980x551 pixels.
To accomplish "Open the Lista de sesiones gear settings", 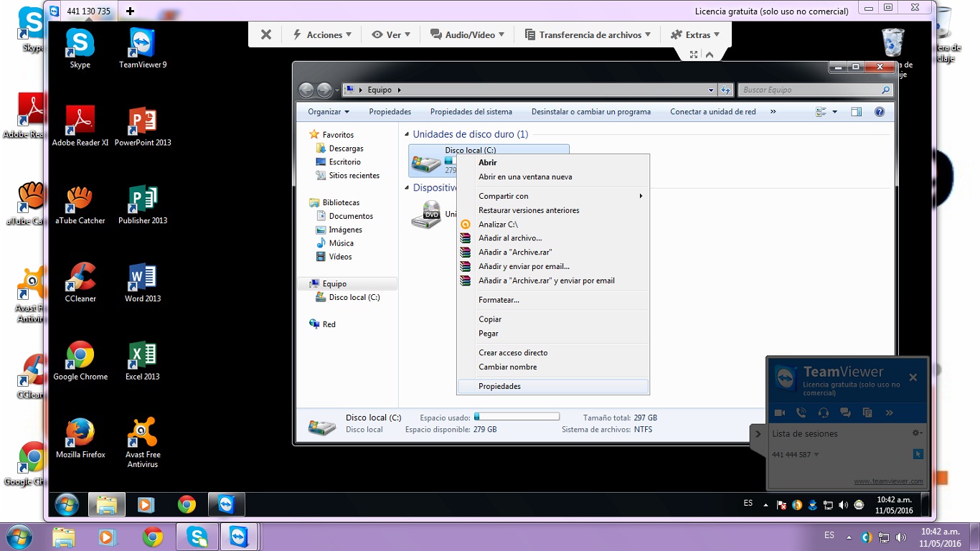I will pos(917,433).
